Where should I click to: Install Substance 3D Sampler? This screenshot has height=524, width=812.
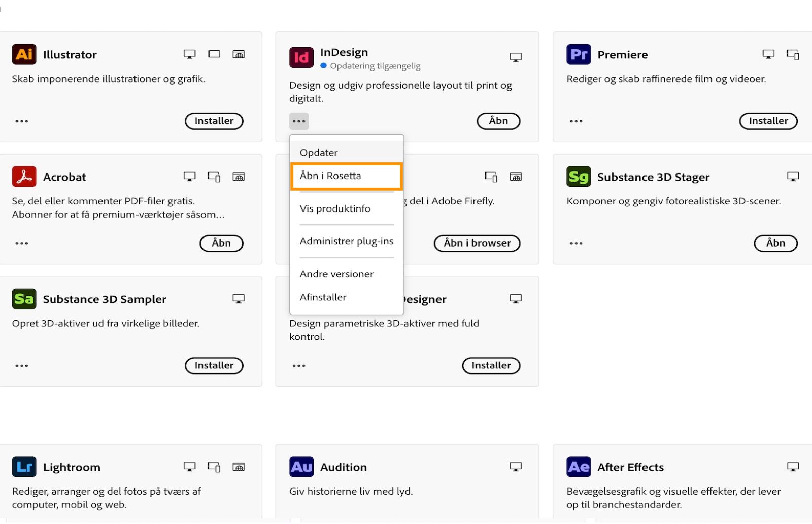pos(214,365)
